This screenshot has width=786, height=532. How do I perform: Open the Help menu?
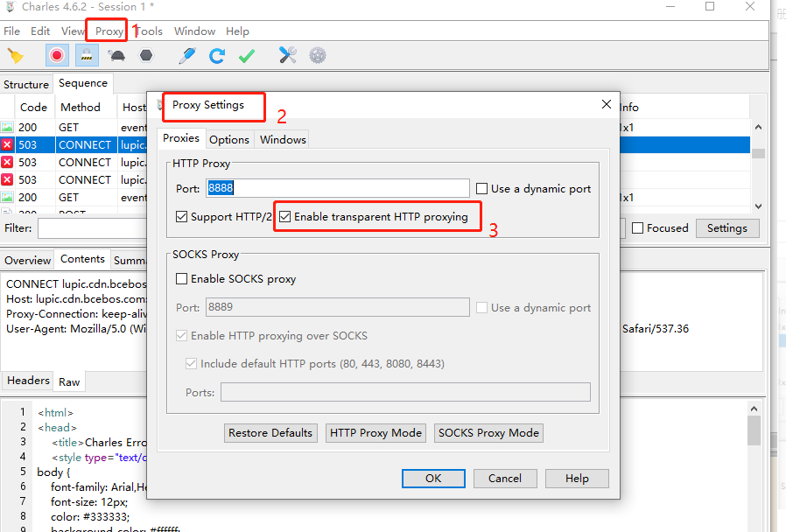point(237,31)
